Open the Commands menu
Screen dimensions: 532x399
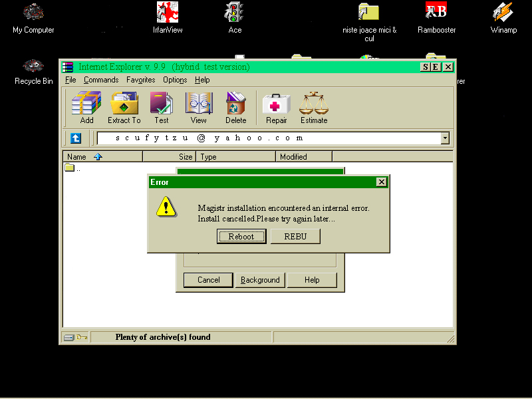101,80
